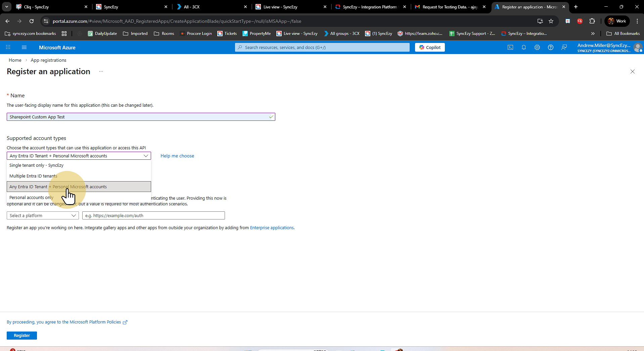Image resolution: width=644 pixels, height=351 pixels.
Task: Open the Help question mark icon
Action: 550,47
